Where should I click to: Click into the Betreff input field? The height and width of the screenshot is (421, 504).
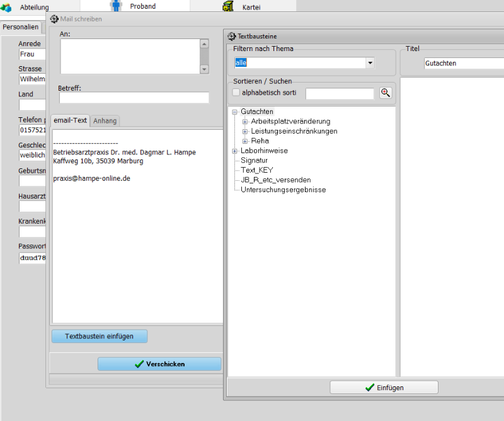(x=134, y=98)
